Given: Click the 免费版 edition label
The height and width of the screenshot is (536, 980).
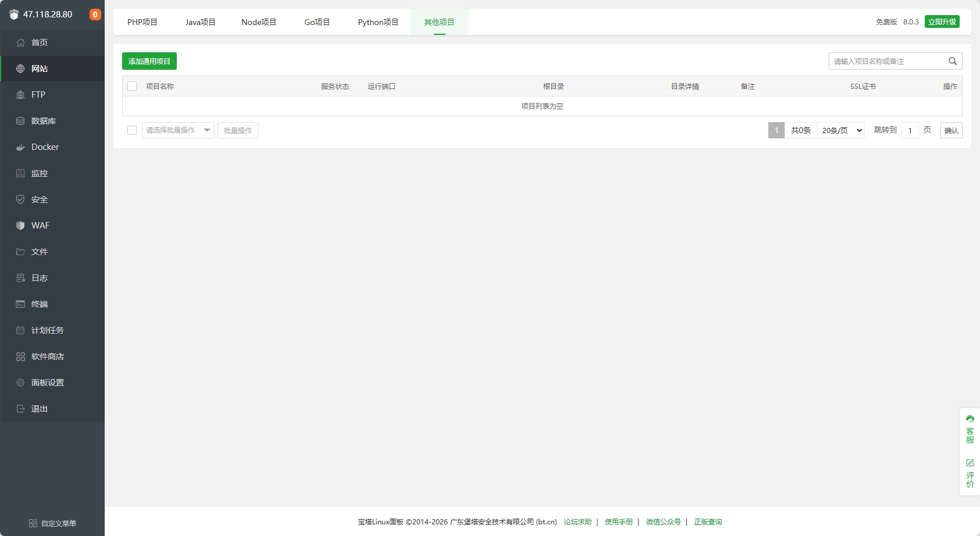Looking at the screenshot, I should tap(887, 22).
